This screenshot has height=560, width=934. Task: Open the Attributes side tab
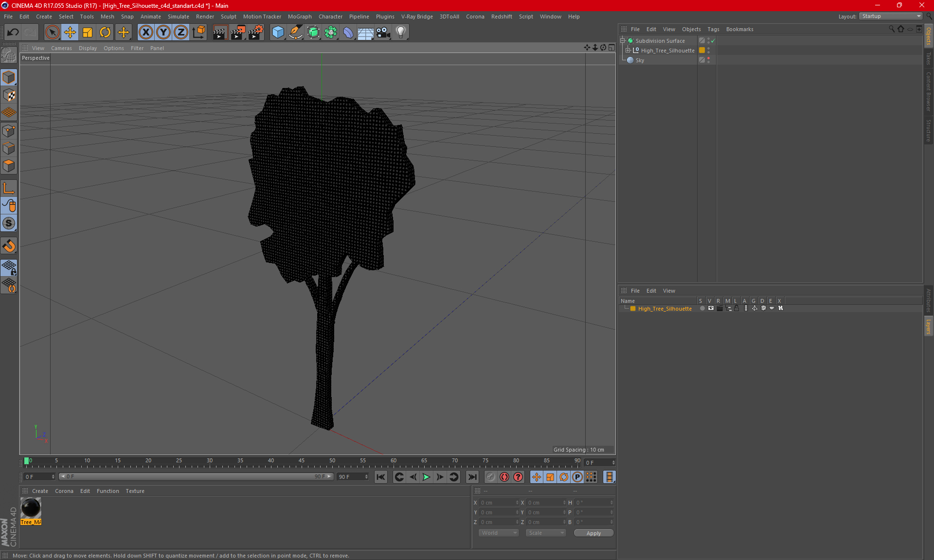(928, 300)
